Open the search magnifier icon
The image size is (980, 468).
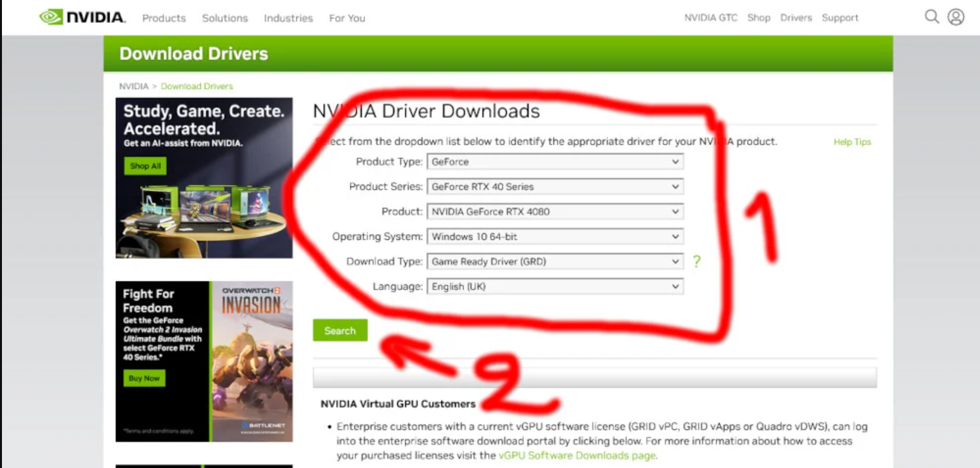932,16
